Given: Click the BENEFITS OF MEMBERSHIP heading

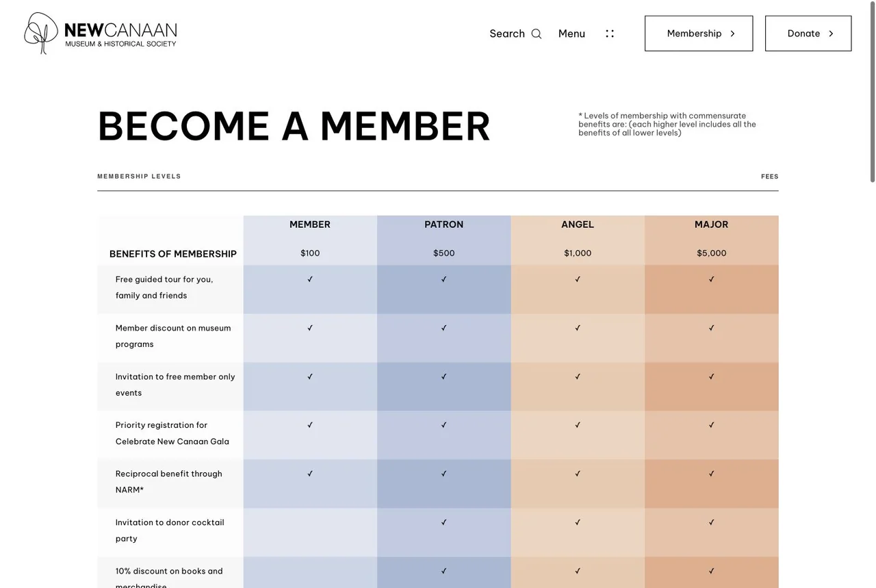Looking at the screenshot, I should click(173, 254).
